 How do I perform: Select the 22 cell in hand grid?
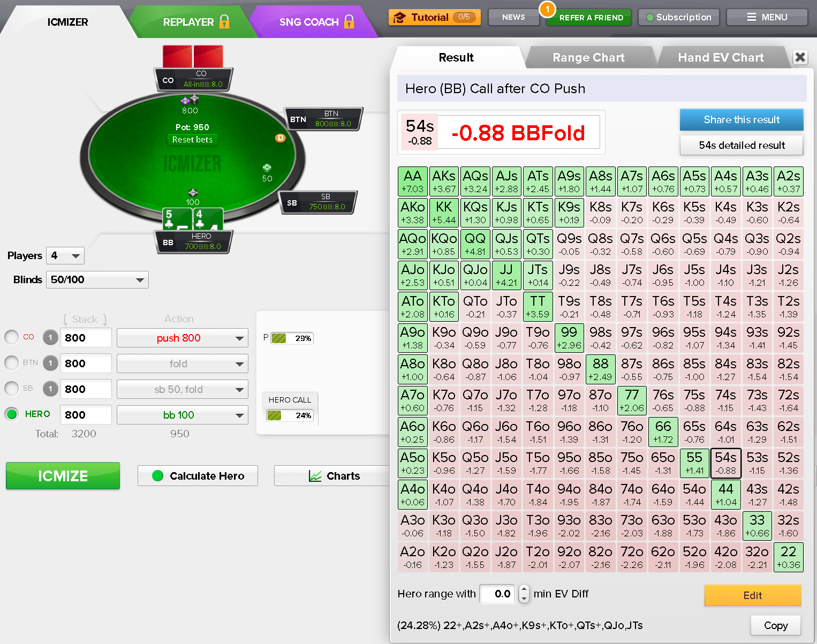point(788,557)
